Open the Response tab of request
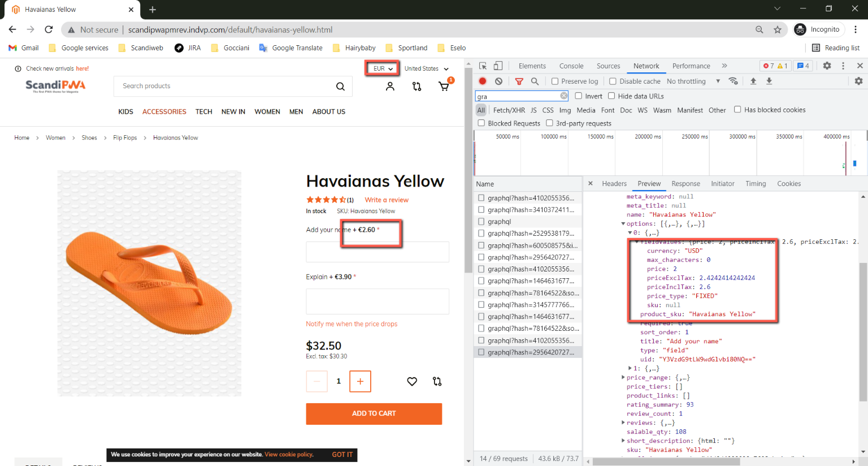This screenshot has width=868, height=466. 686,184
